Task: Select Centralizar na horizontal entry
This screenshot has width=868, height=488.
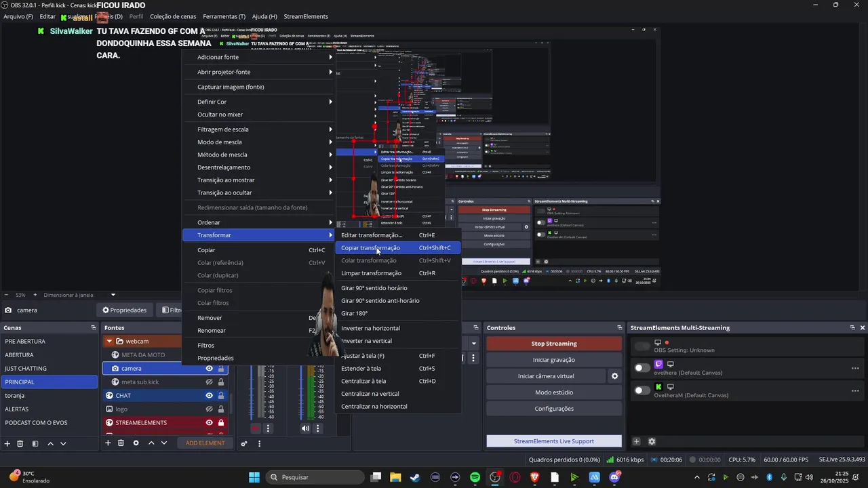Action: tap(397, 406)
